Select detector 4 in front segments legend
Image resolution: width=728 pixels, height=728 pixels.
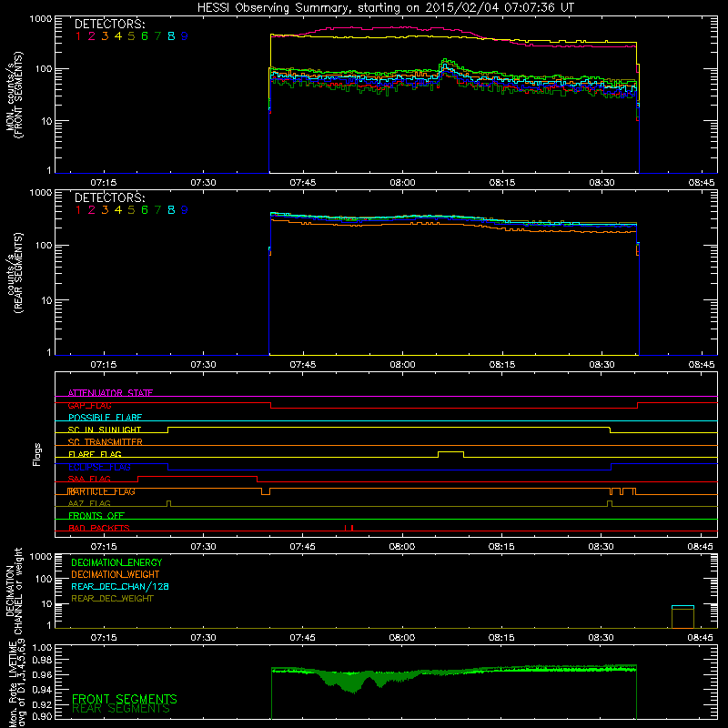[x=118, y=36]
